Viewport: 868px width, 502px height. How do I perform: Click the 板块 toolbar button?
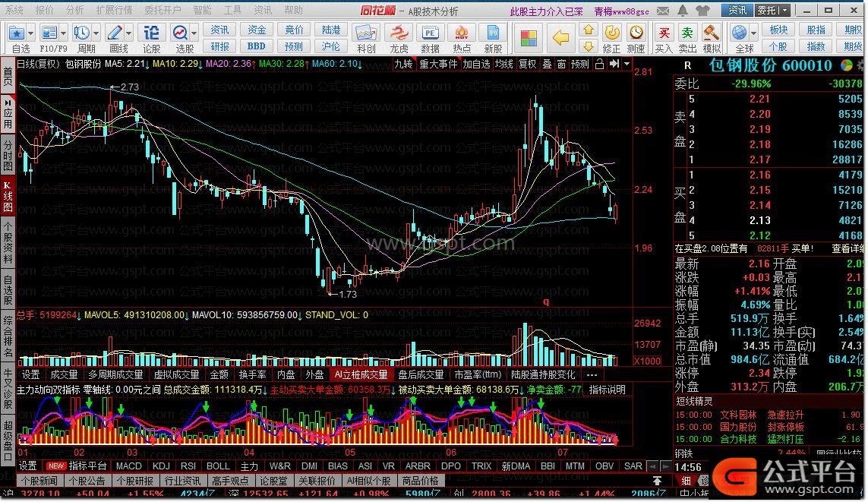(778, 30)
